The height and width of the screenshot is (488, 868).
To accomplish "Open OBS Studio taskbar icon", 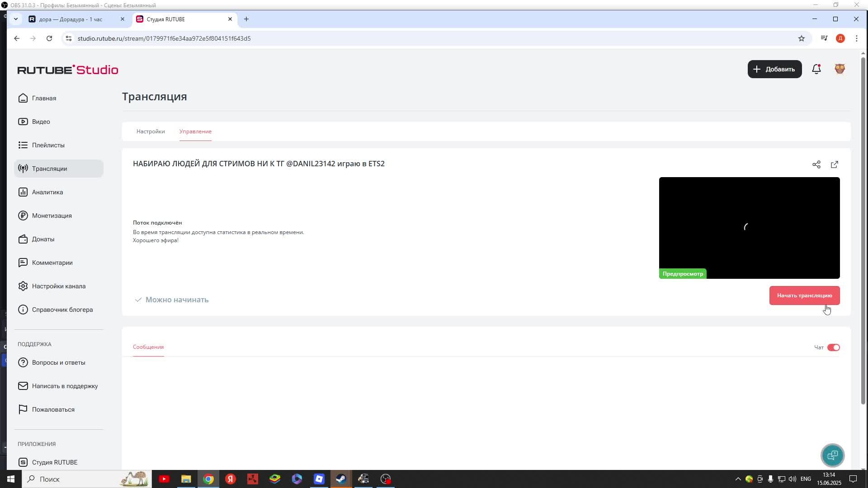I will (x=386, y=479).
